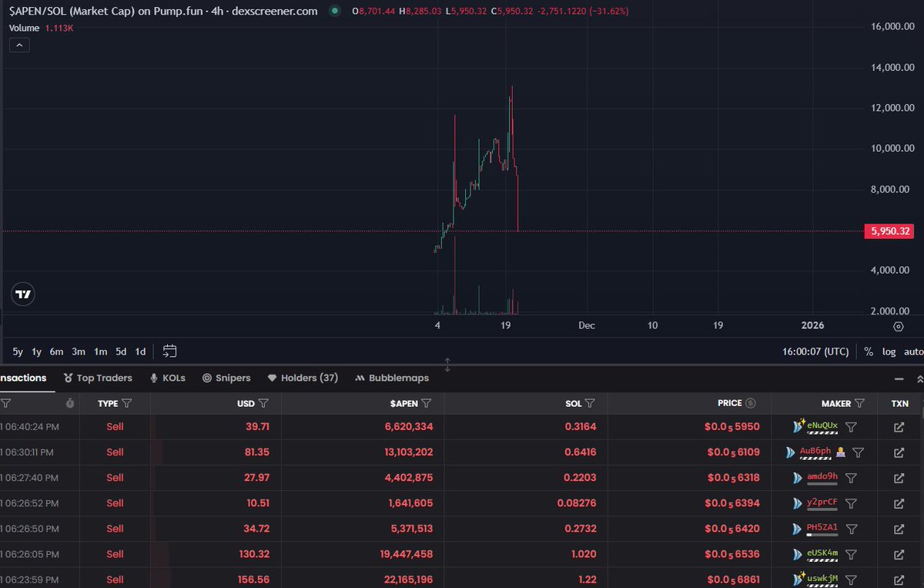Click the panel resize handle below chart
Viewport: 924px width, 588px height.
(447, 365)
